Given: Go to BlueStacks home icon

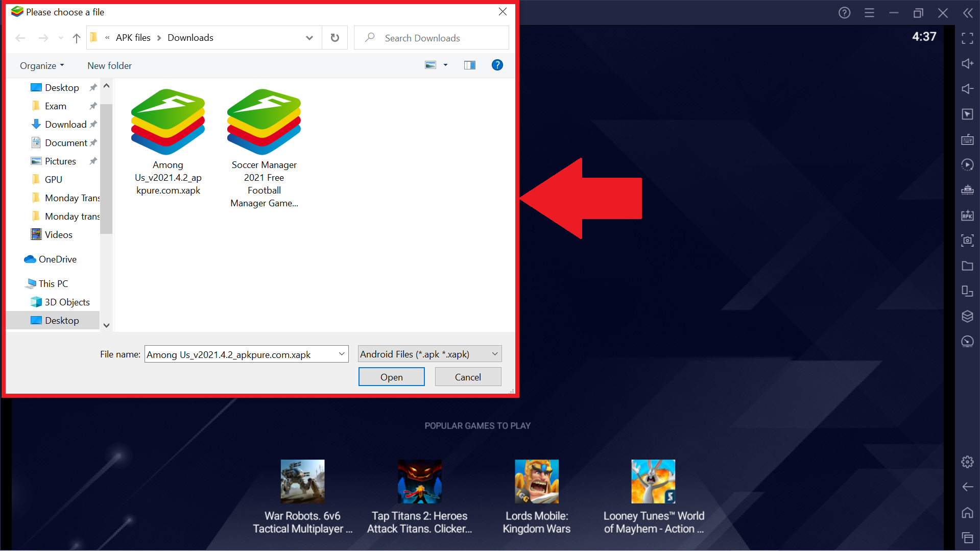Looking at the screenshot, I should [x=967, y=513].
